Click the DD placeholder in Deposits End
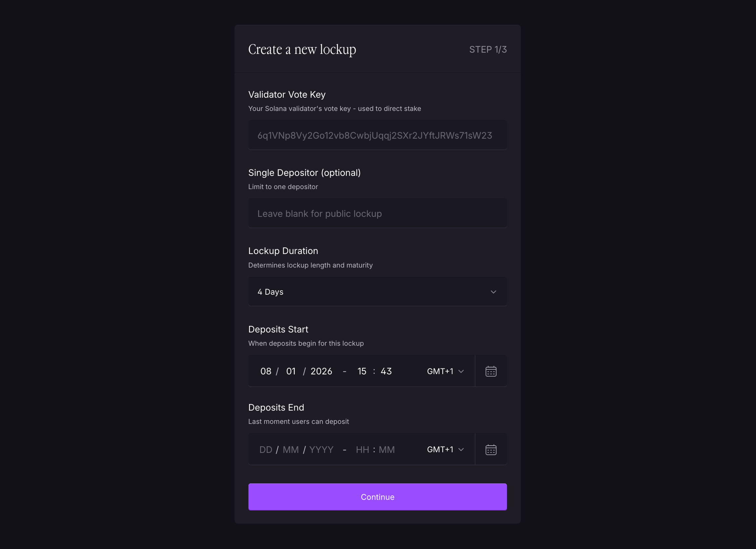The height and width of the screenshot is (549, 756). tap(266, 449)
